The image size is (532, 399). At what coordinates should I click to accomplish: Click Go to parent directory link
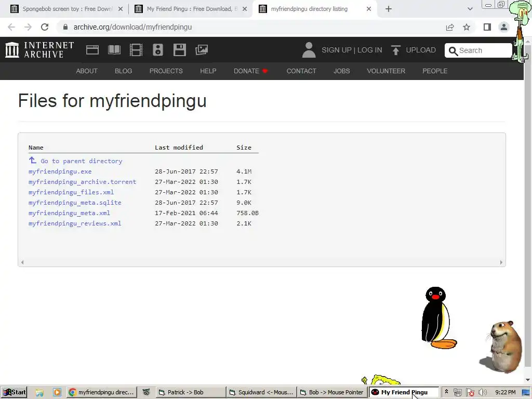[x=82, y=161]
